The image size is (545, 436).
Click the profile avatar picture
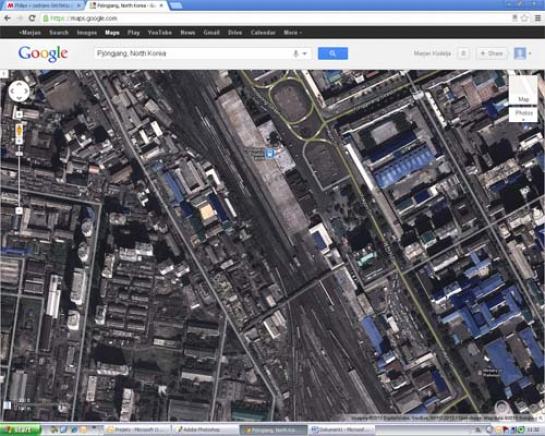(520, 54)
